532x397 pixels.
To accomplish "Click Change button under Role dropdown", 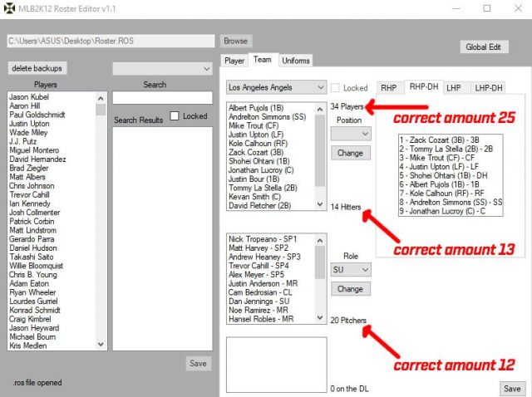I will [x=351, y=289].
